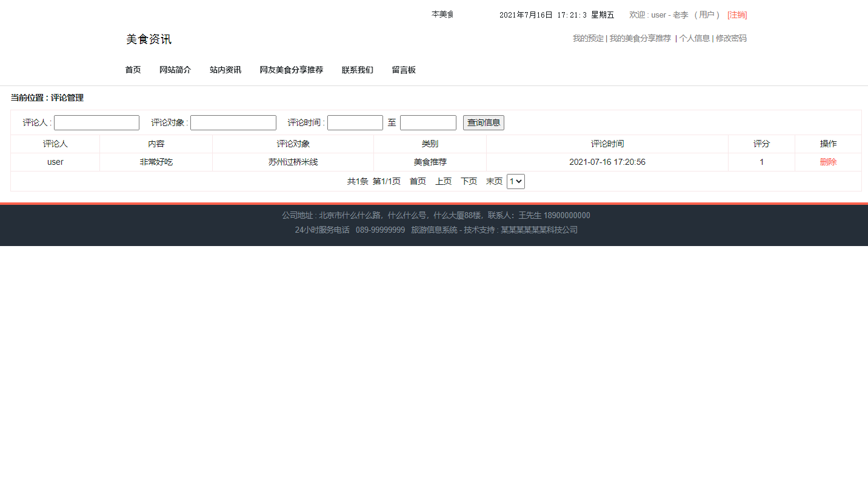Viewport: 868px width, 483px height.
Task: Open the 首页 navigation menu item
Action: tap(133, 70)
